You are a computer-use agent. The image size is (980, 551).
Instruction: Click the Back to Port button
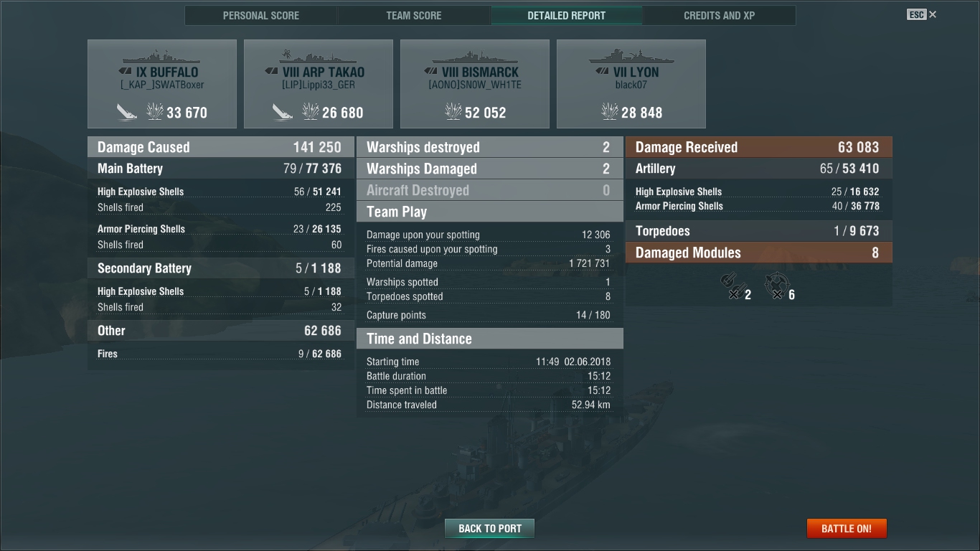coord(490,529)
